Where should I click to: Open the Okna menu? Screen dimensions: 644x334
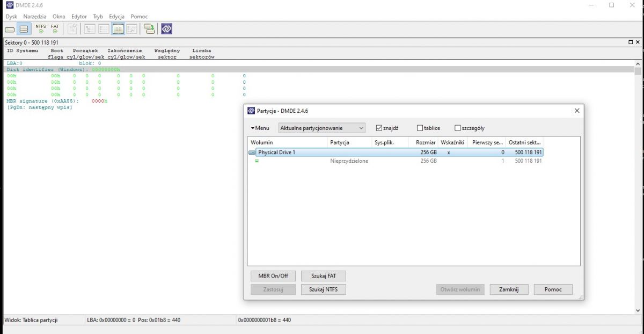(58, 17)
